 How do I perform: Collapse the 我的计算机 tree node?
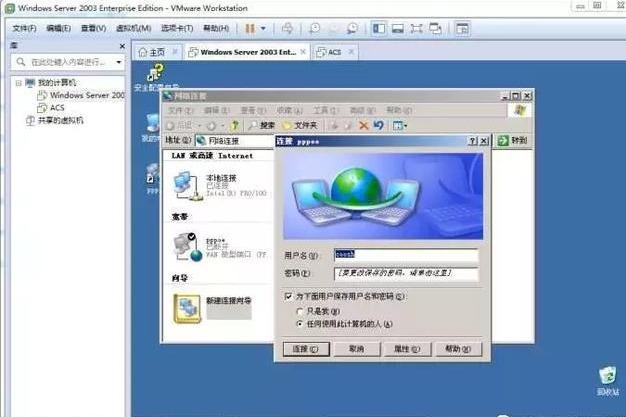[18, 83]
